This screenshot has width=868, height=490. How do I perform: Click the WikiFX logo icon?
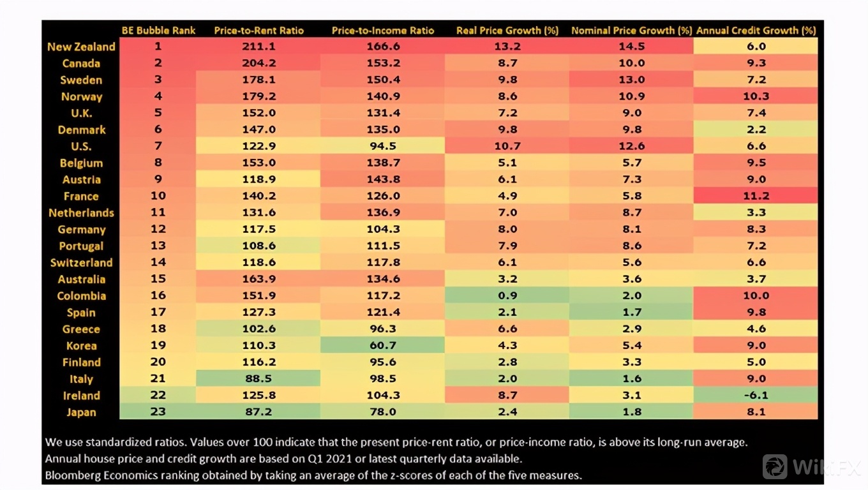point(775,466)
